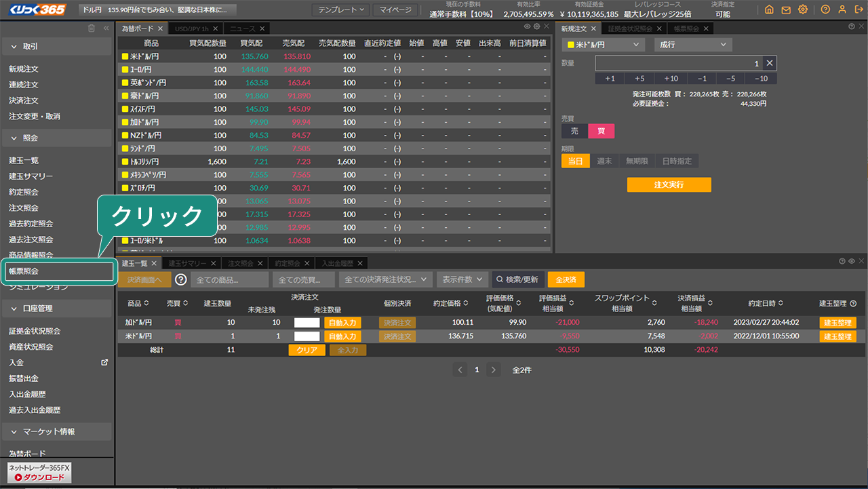This screenshot has width=868, height=489.
Task: Open the 成行 order type dropdown
Action: pos(693,44)
